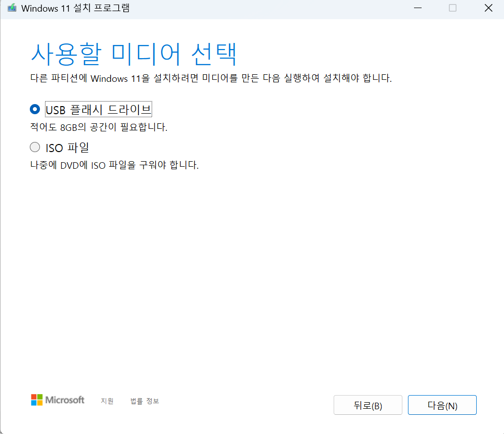The width and height of the screenshot is (504, 434).
Task: Click the 다음(N) button
Action: pyautogui.click(x=442, y=405)
